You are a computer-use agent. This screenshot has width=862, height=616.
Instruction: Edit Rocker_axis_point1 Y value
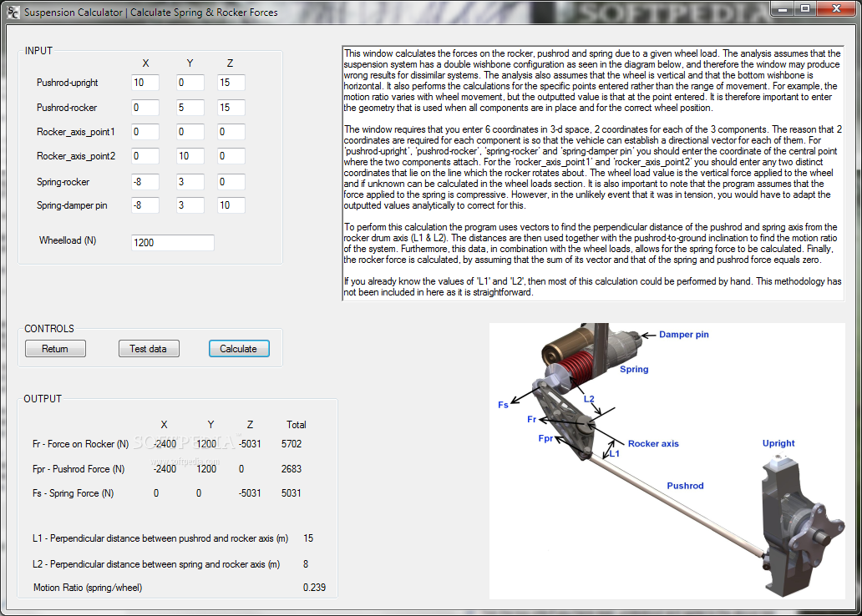190,131
